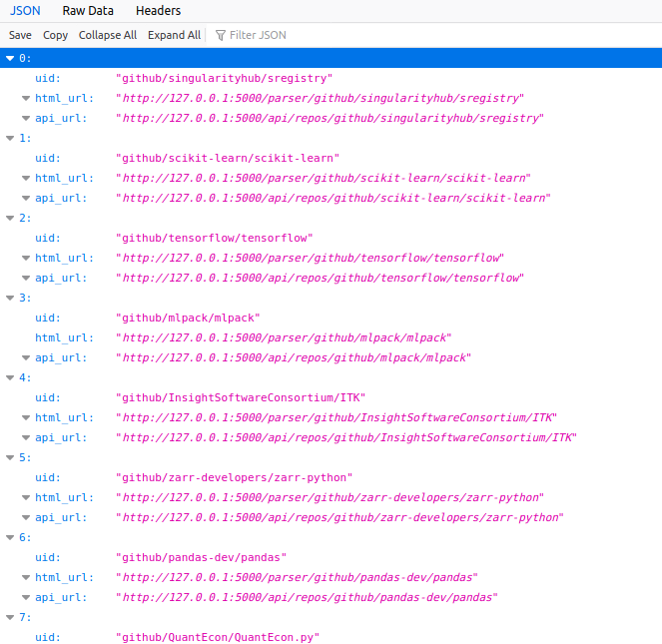Toggle api_url arrow for ITK entry
The height and width of the screenshot is (644, 662).
tap(26, 437)
